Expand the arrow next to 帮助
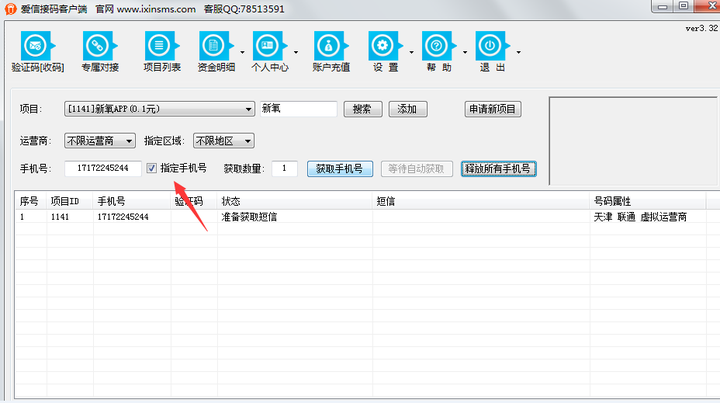Viewport: 720px width, 403px height. [465, 52]
